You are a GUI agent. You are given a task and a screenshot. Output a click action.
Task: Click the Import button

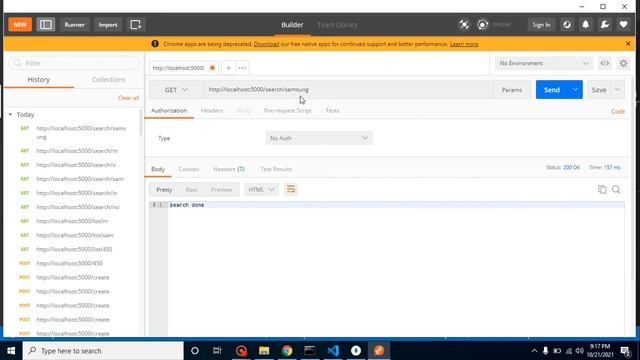click(x=108, y=24)
